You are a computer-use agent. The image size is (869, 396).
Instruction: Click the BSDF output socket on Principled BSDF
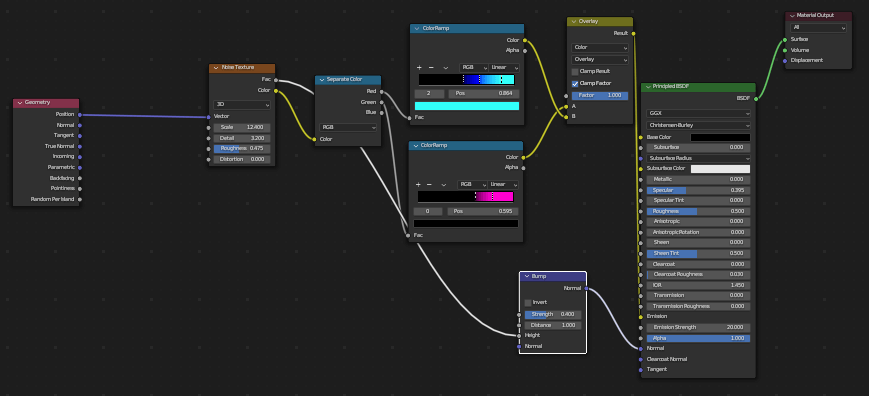coord(756,99)
